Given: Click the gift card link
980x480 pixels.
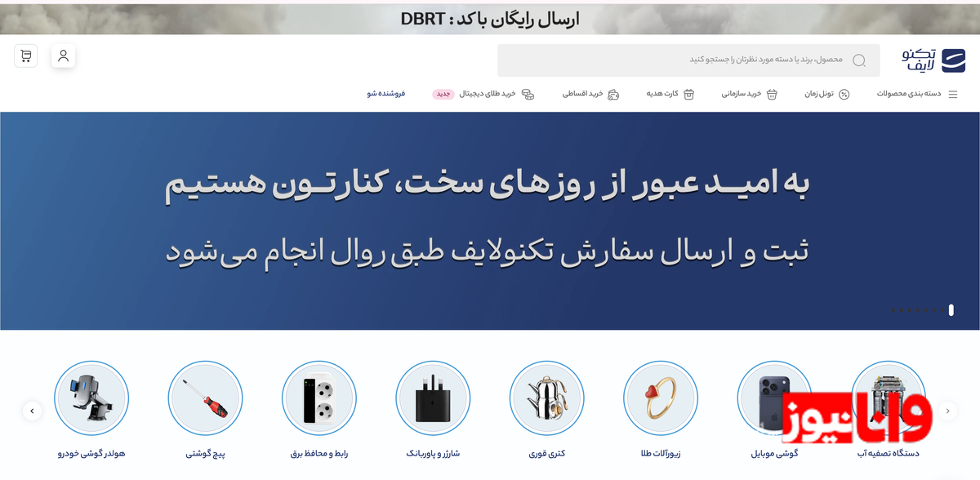Looking at the screenshot, I should (670, 94).
